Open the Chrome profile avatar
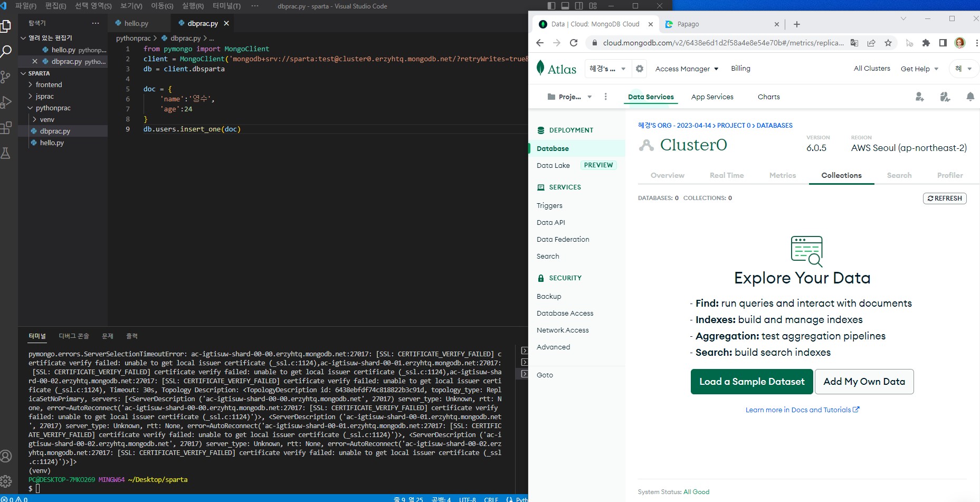The image size is (980, 502). pos(960,43)
